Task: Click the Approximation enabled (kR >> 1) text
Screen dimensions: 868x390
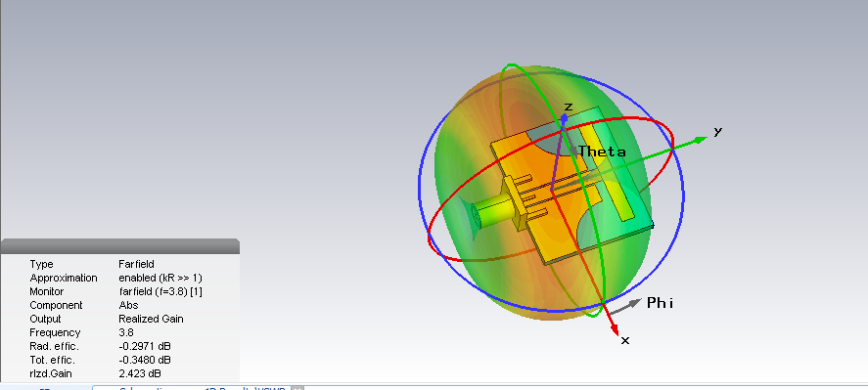Action: [160, 278]
